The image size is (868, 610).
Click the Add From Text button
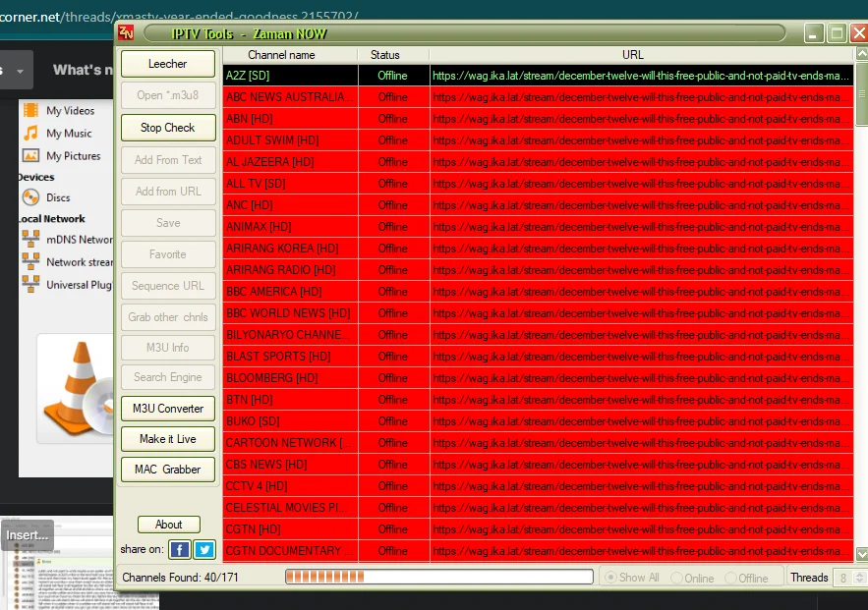point(168,160)
